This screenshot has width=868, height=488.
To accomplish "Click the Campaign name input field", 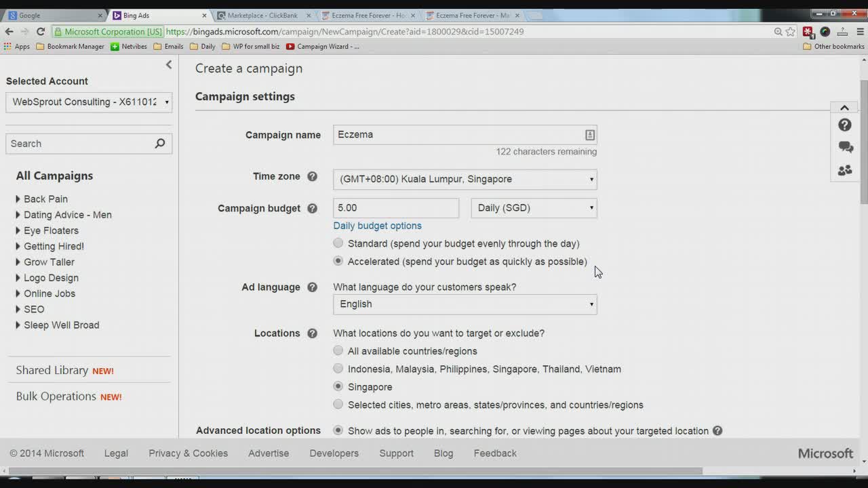I will pyautogui.click(x=458, y=135).
